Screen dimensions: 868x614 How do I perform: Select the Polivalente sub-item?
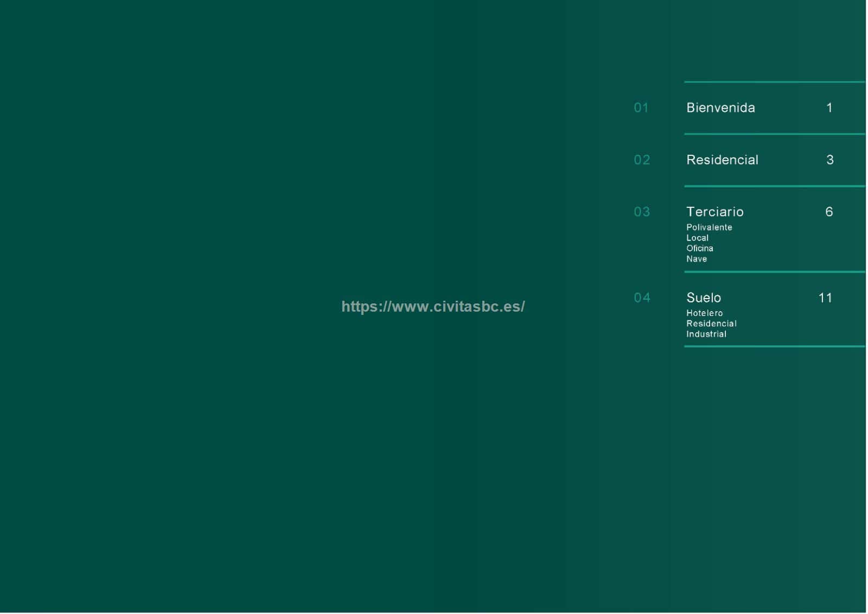coord(709,227)
